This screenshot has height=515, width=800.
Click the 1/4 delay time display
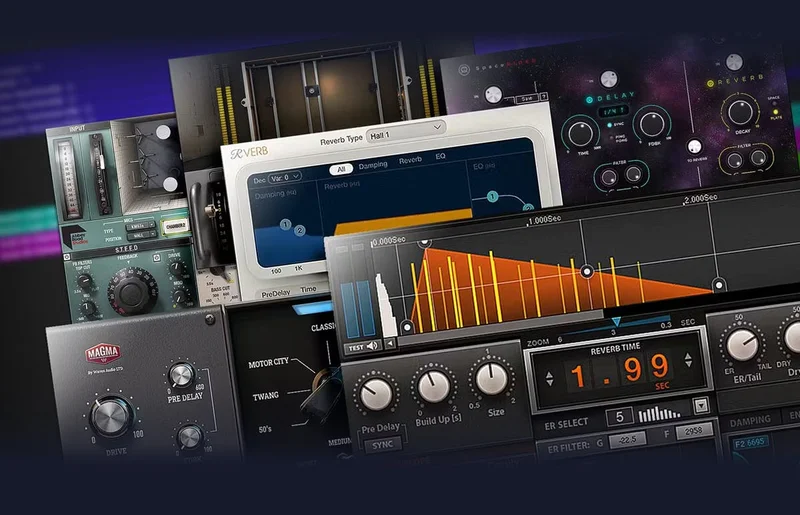614,111
